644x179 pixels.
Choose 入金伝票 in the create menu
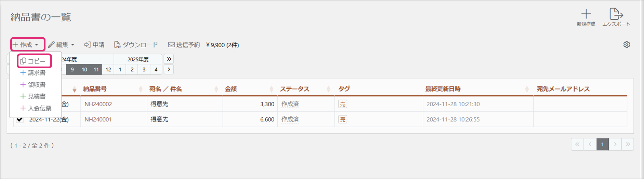pos(36,108)
